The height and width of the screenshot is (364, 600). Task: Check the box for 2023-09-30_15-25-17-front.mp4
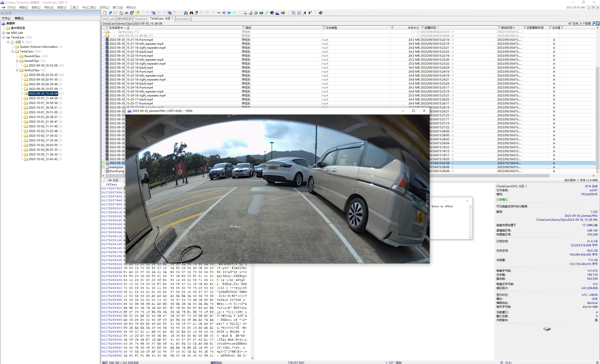104,103
